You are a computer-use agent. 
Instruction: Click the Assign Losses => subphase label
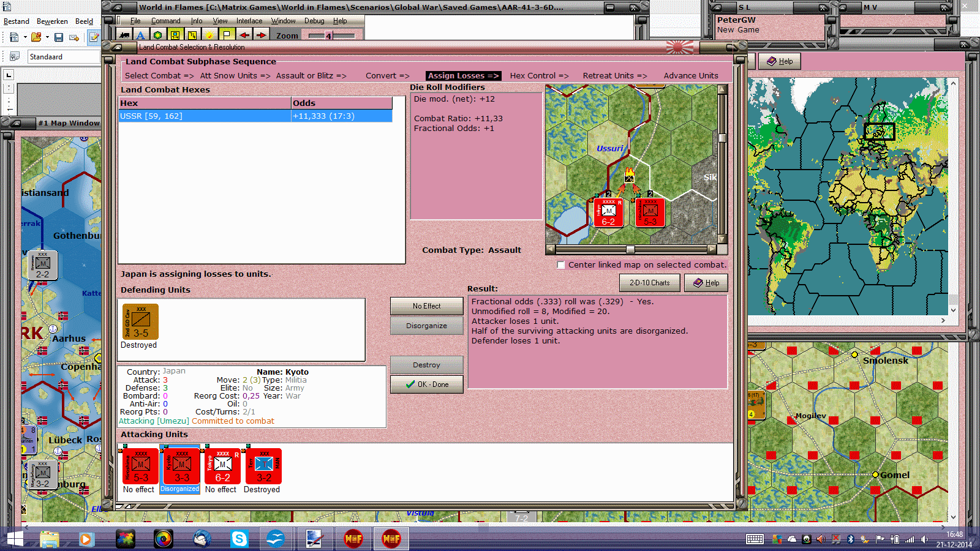(x=463, y=76)
